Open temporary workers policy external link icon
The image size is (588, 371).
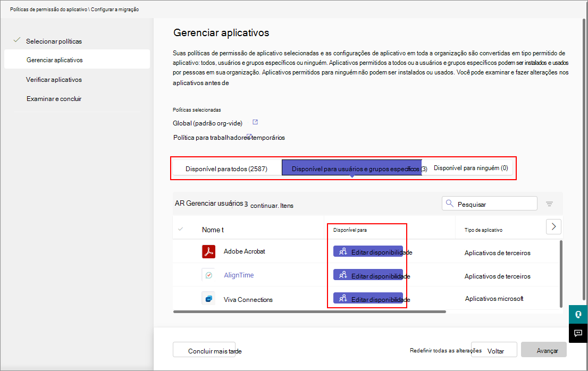click(x=249, y=136)
